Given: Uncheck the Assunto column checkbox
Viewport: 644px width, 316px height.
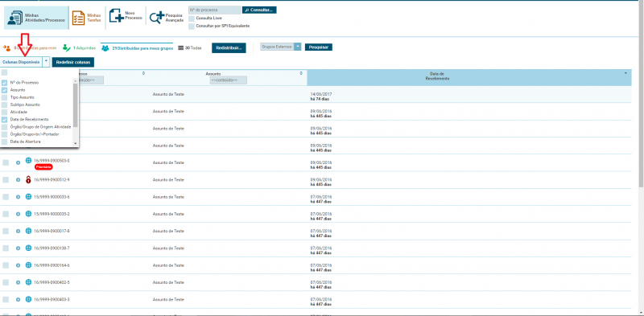Looking at the screenshot, I should (x=5, y=90).
